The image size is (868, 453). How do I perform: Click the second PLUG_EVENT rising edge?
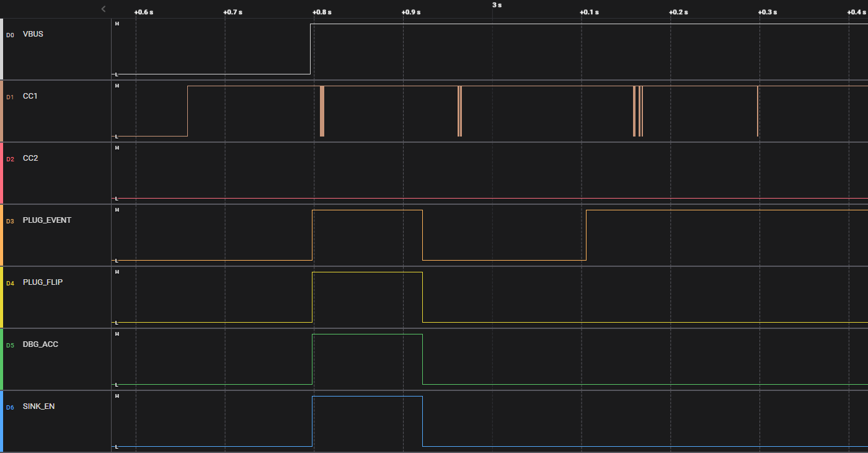(586, 235)
